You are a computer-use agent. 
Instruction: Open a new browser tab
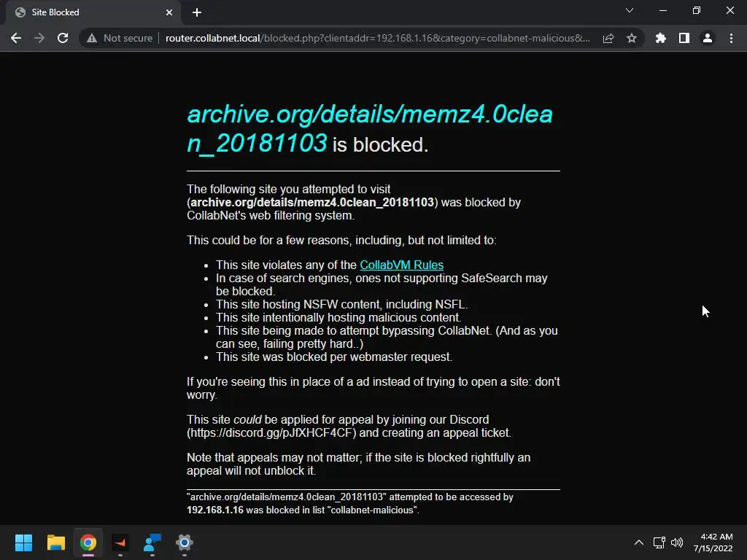click(197, 12)
